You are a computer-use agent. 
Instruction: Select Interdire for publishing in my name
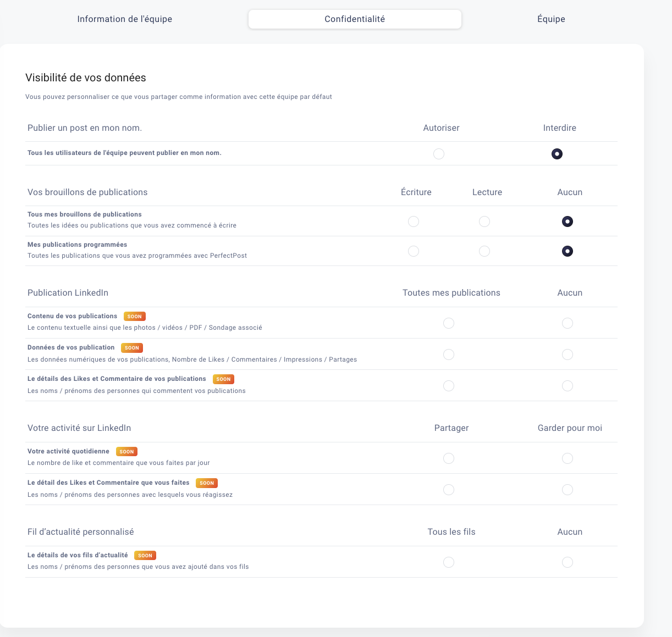[557, 154]
